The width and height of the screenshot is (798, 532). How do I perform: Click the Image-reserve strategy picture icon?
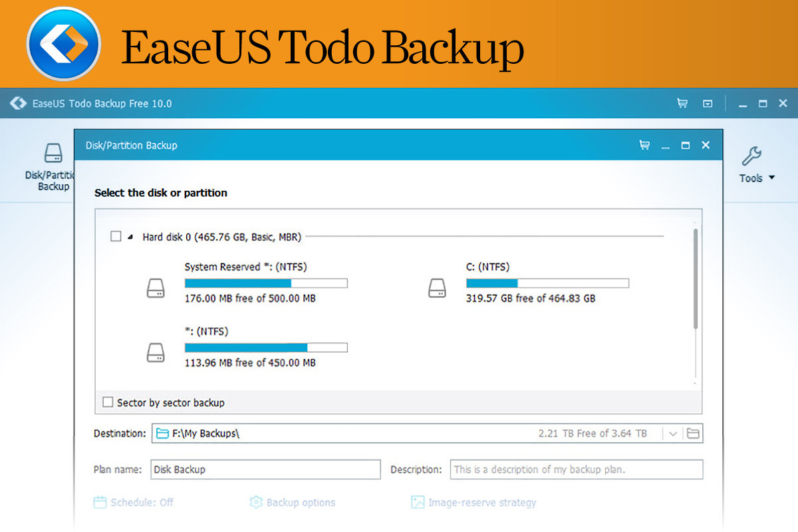pos(418,503)
